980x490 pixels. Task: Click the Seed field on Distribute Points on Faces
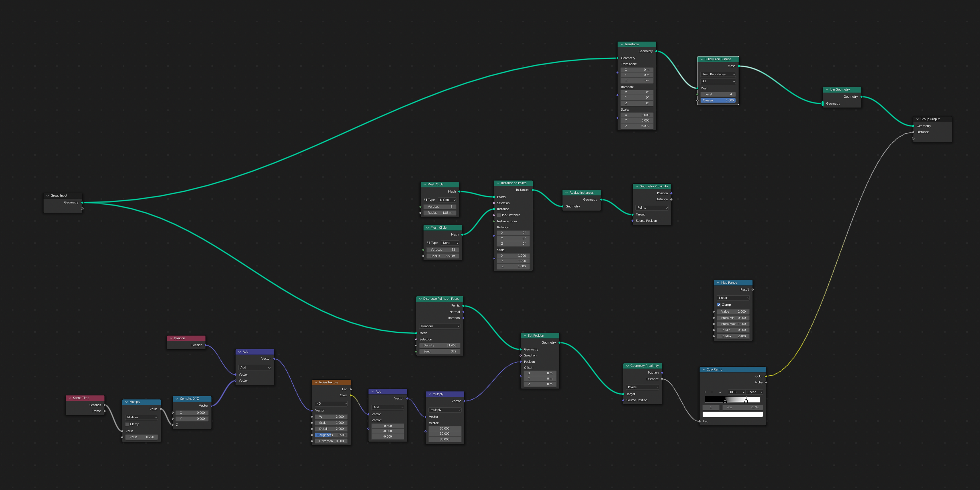point(439,351)
